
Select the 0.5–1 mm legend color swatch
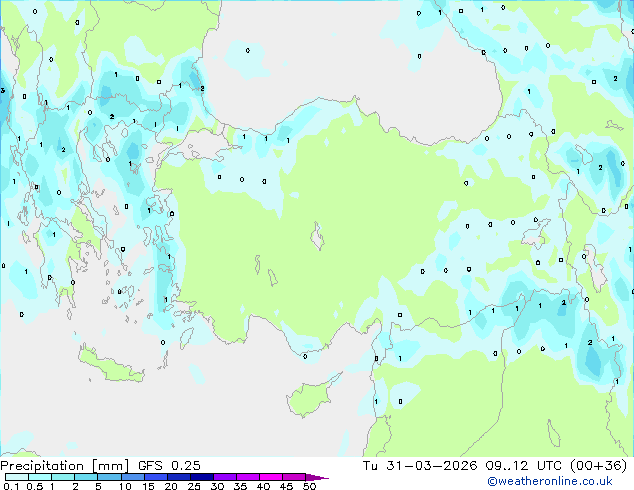[40, 477]
